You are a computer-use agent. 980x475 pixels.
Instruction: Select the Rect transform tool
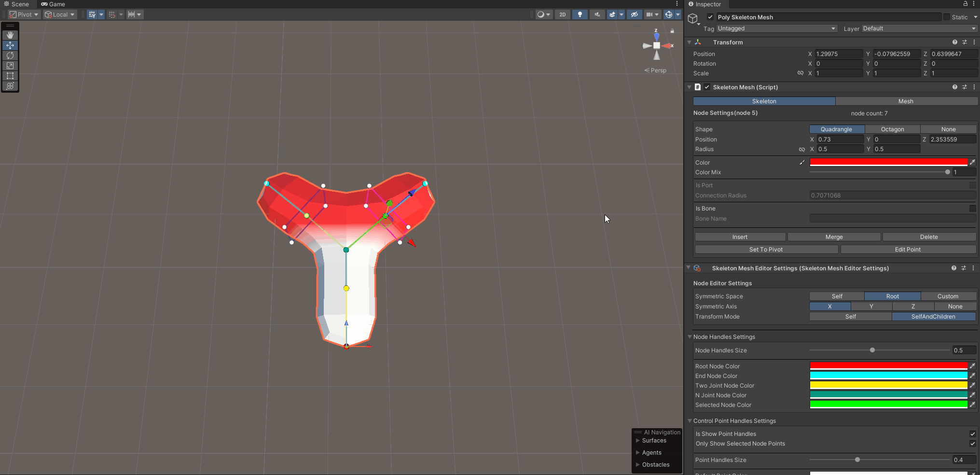(x=10, y=76)
